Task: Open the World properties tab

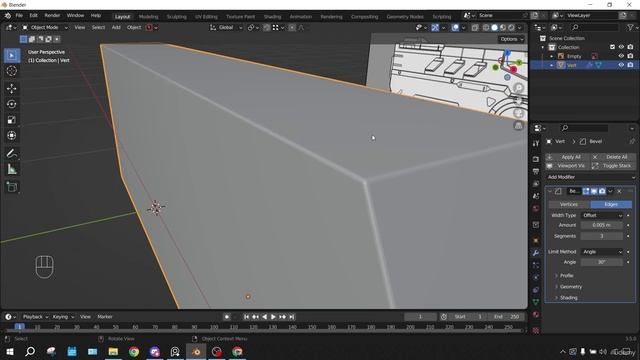Action: (x=536, y=209)
